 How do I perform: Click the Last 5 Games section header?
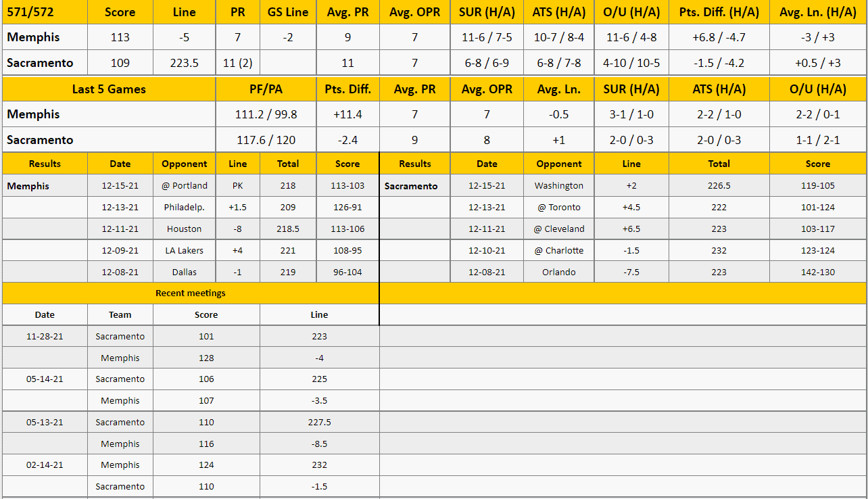pyautogui.click(x=109, y=89)
